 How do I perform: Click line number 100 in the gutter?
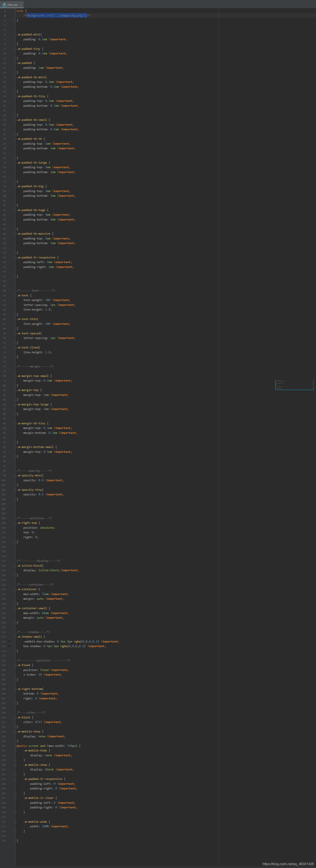click(3, 480)
